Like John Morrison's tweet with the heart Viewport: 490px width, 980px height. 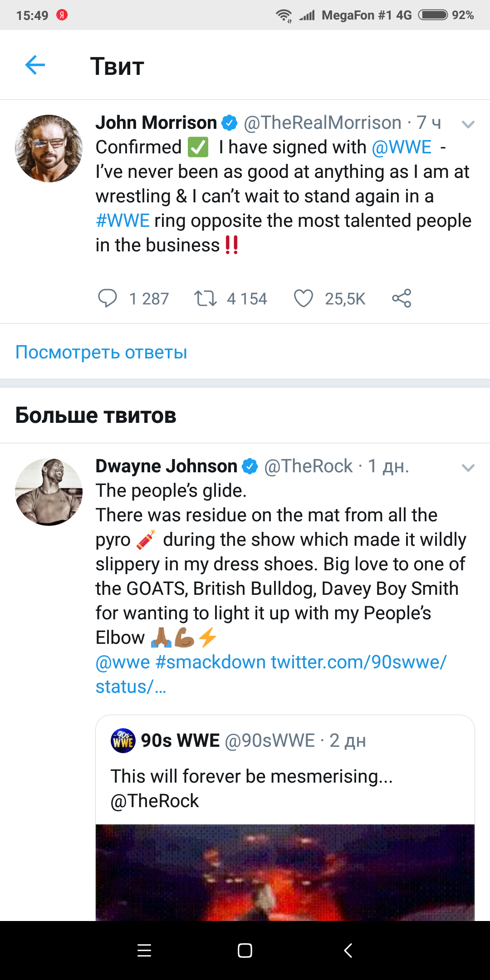tap(304, 299)
